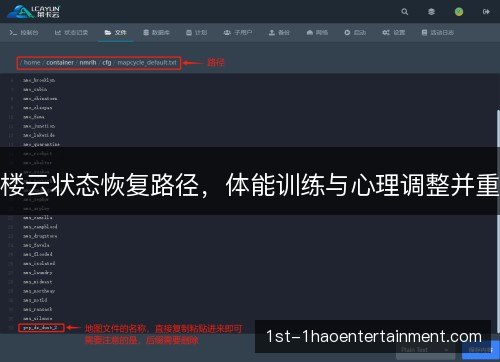
Task: Click the nmo_chinatown line
Action: tap(40, 99)
